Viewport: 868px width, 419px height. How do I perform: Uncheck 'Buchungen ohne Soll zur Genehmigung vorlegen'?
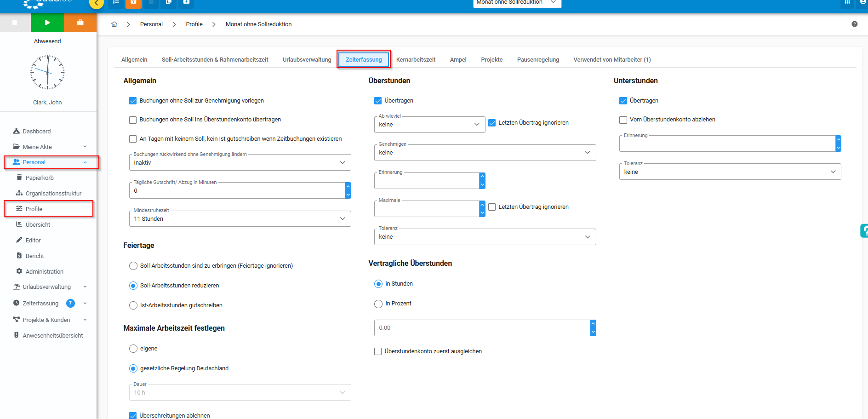click(133, 101)
